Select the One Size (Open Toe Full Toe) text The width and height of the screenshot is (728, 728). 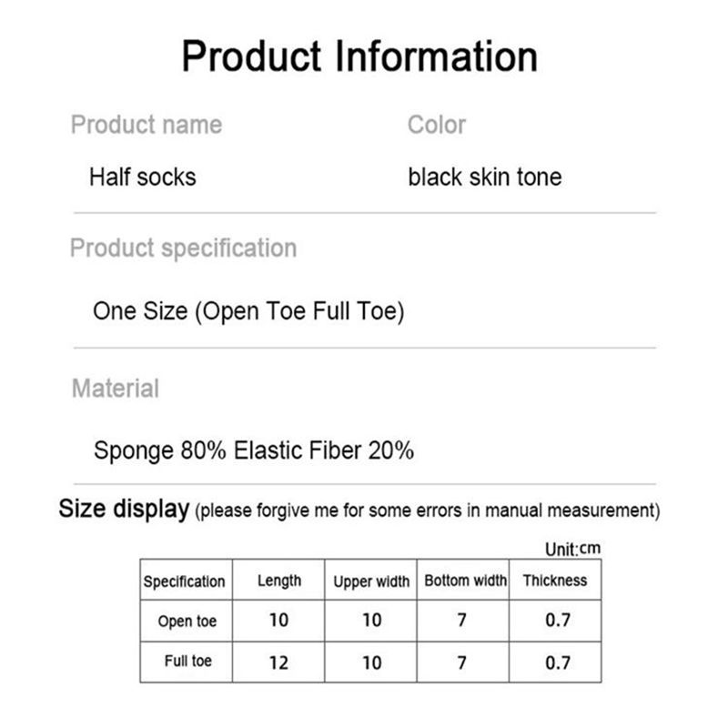[248, 311]
